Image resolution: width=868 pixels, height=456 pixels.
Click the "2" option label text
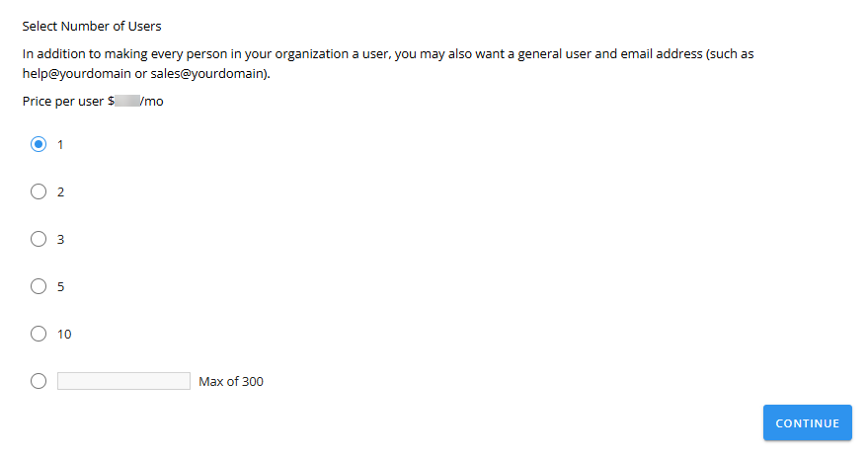click(60, 191)
